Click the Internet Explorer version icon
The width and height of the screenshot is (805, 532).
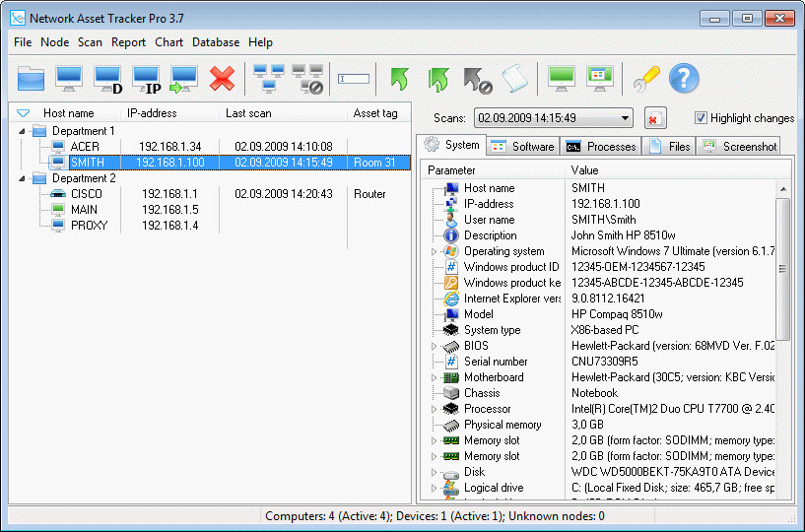450,299
